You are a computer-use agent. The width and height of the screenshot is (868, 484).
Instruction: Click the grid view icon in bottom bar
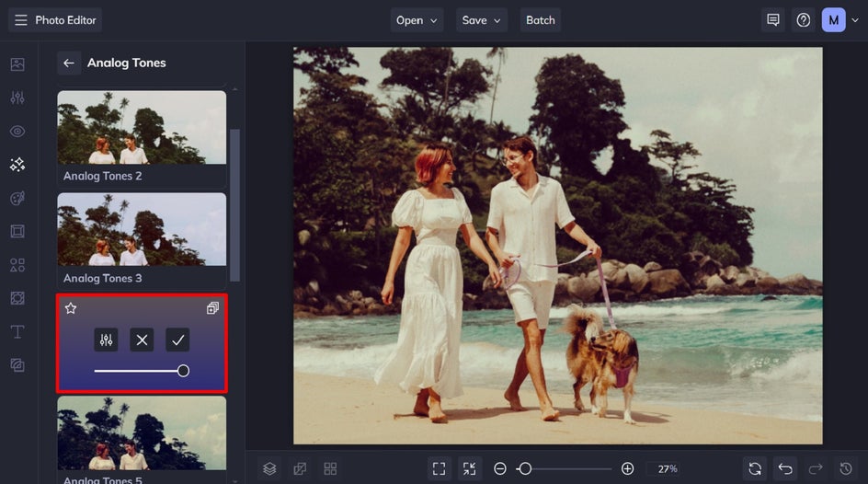tap(330, 469)
